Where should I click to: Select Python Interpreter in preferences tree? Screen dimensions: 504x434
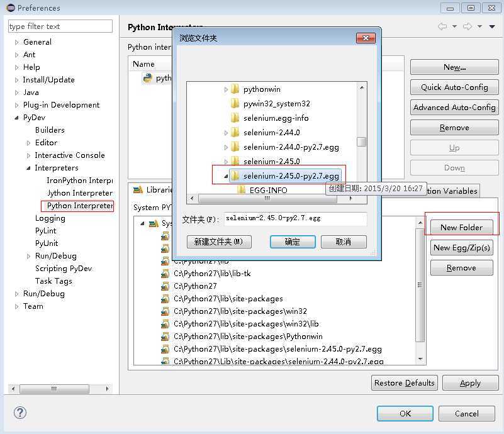pyautogui.click(x=79, y=206)
